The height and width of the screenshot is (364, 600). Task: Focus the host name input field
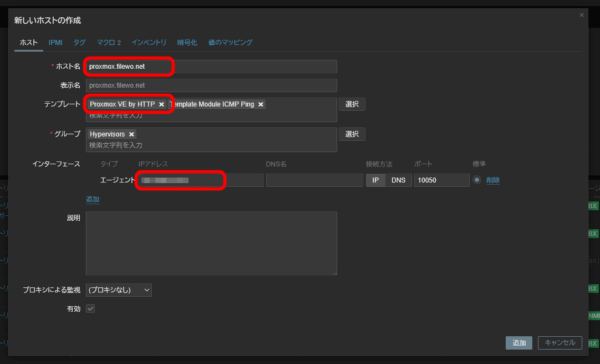pos(211,67)
